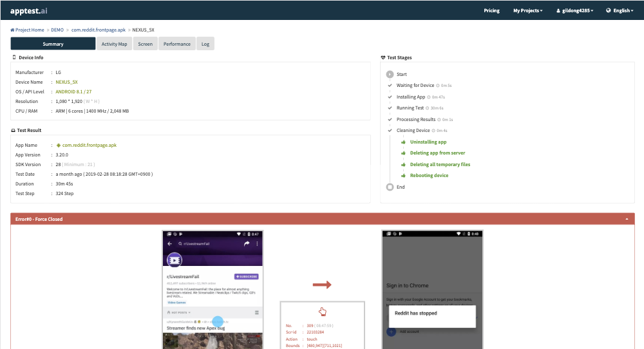Open the Pricing page
The height and width of the screenshot is (349, 644).
[491, 11]
